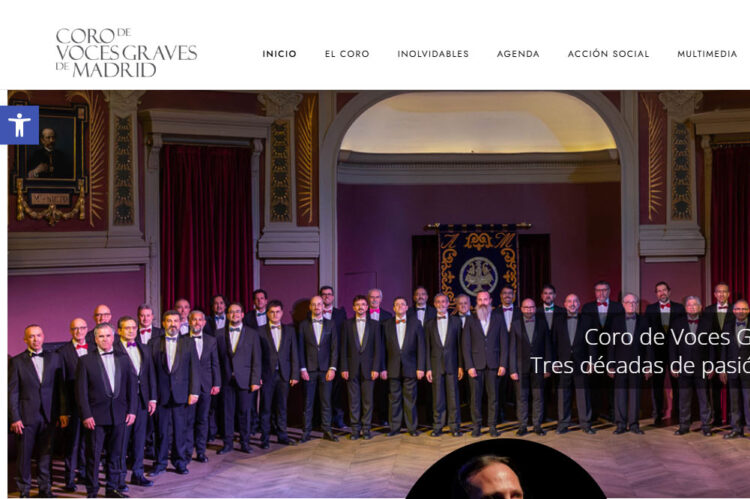750x499 pixels.
Task: Click the embroidered blue banner behind the choir
Action: click(x=478, y=261)
